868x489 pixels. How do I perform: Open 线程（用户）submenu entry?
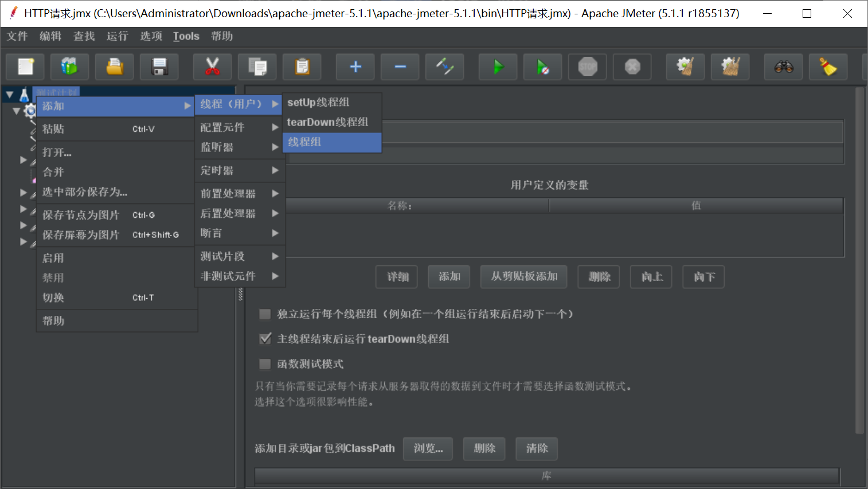[x=239, y=104]
